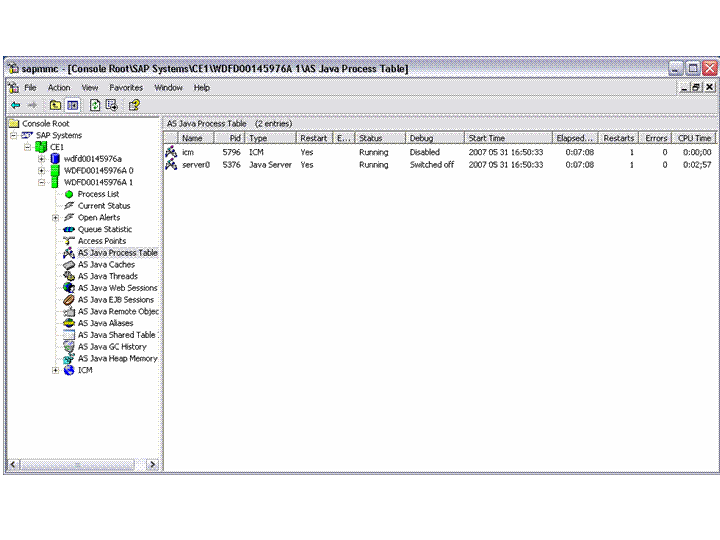Click the 'Switched off' debug cell
The image size is (720, 540).
pyautogui.click(x=432, y=164)
